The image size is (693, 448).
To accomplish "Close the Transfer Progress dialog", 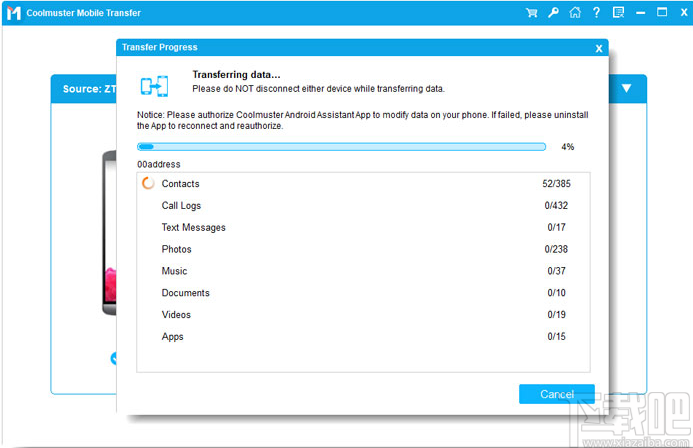I will coord(599,48).
